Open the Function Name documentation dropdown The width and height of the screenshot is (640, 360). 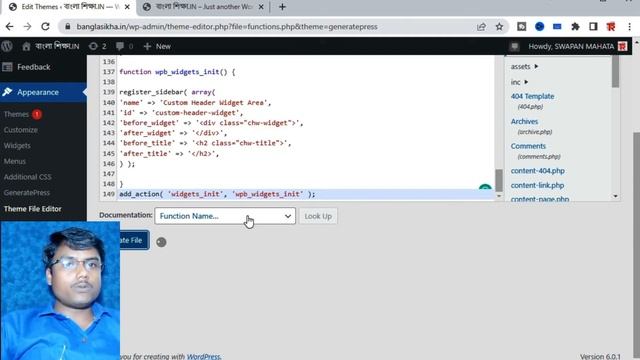(x=225, y=216)
